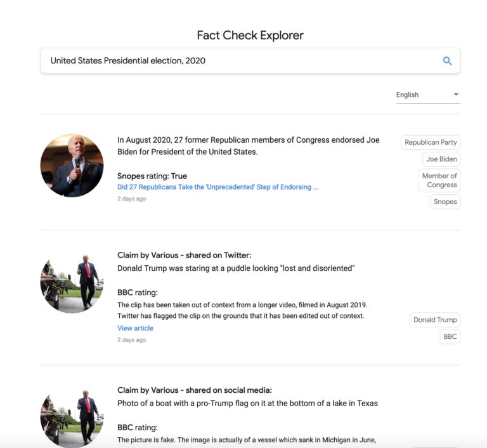The height and width of the screenshot is (448, 487).
Task: Click the Member of Congress tag
Action: tap(439, 180)
